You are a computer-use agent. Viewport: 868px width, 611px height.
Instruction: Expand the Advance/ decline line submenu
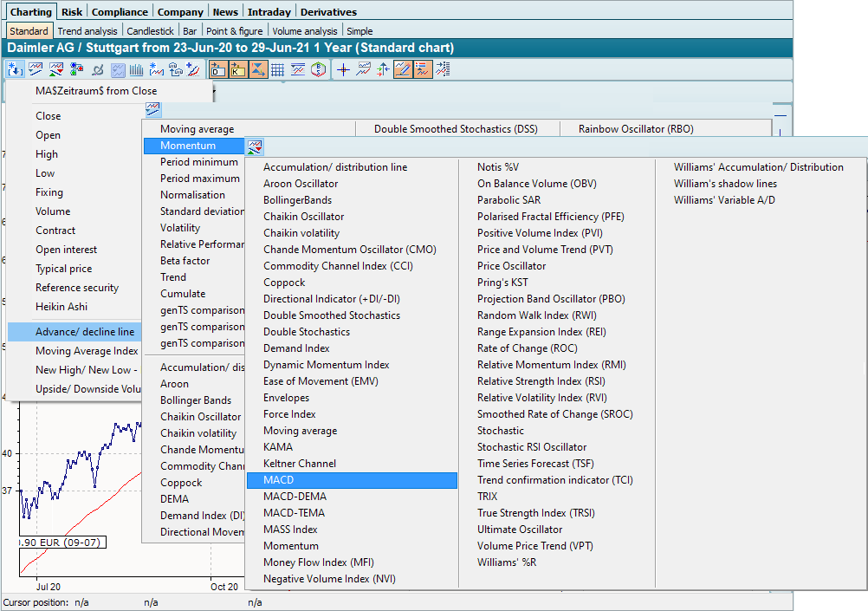click(x=85, y=332)
